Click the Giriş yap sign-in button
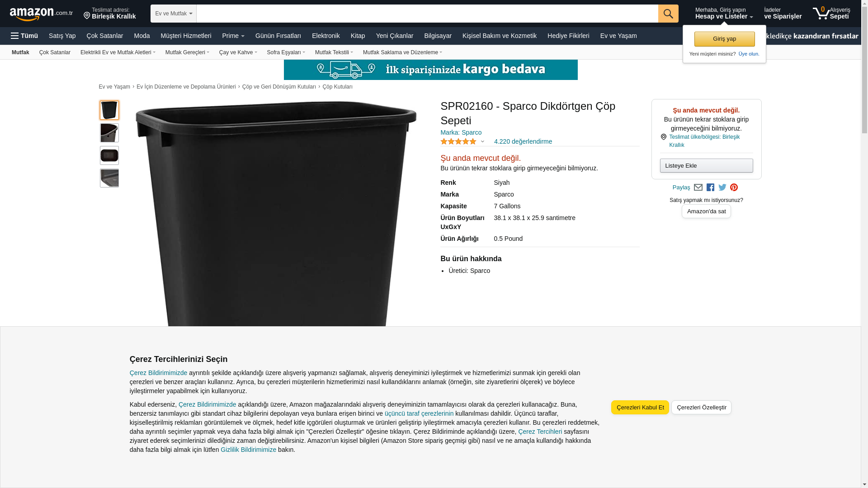Screen dimensions: 868x488 724,39
